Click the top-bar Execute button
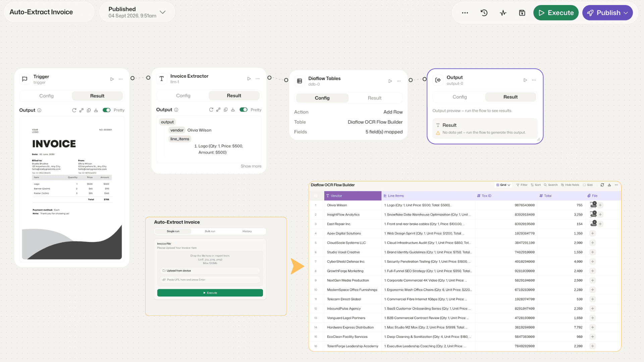 tap(556, 13)
